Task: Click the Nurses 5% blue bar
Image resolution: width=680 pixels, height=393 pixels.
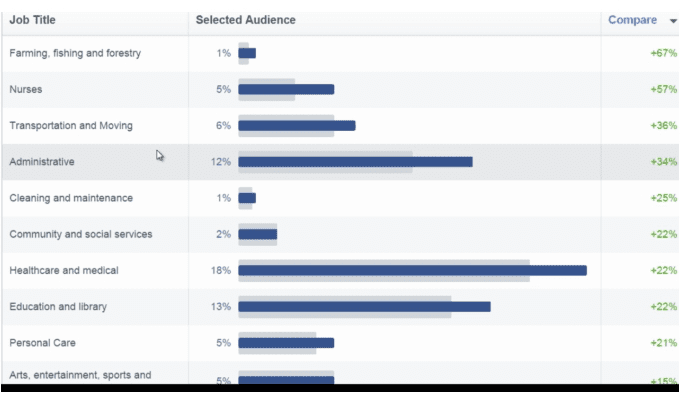Action: click(286, 89)
